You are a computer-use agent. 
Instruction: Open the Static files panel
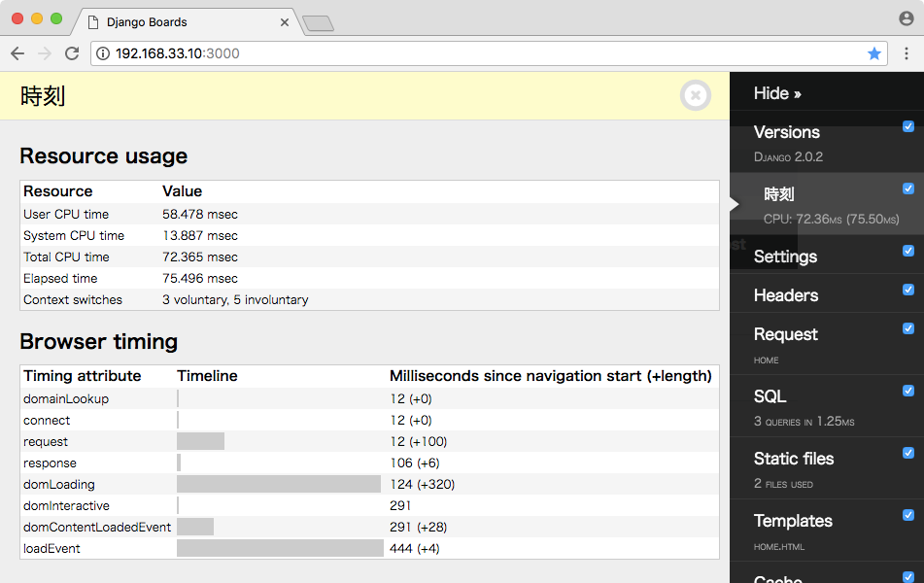[794, 459]
